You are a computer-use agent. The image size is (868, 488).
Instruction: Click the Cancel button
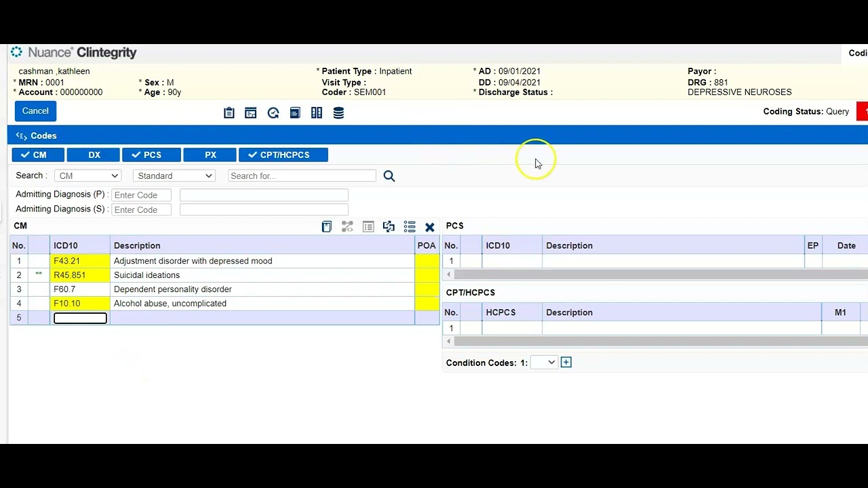[x=35, y=111]
